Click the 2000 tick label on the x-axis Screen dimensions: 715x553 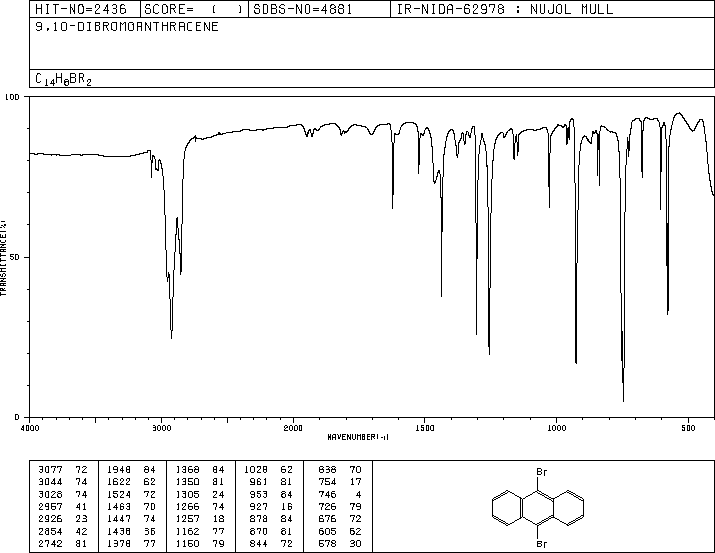pos(293,428)
